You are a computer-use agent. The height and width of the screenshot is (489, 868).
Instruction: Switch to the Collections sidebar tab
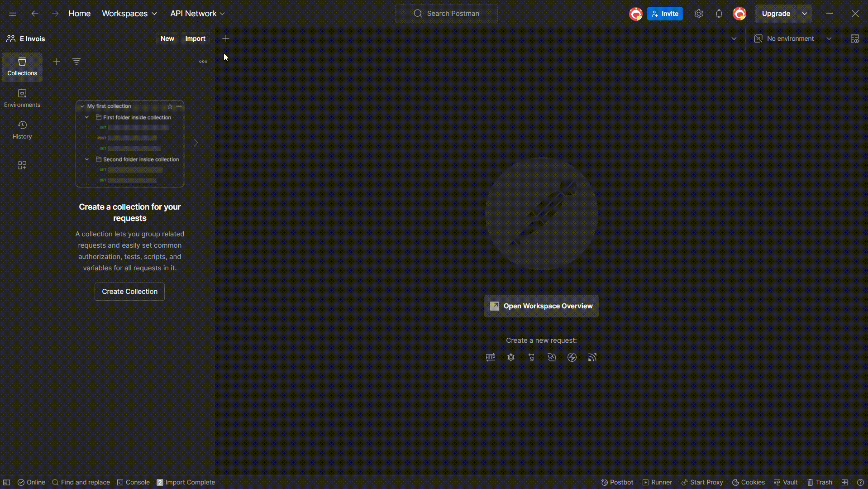22,67
